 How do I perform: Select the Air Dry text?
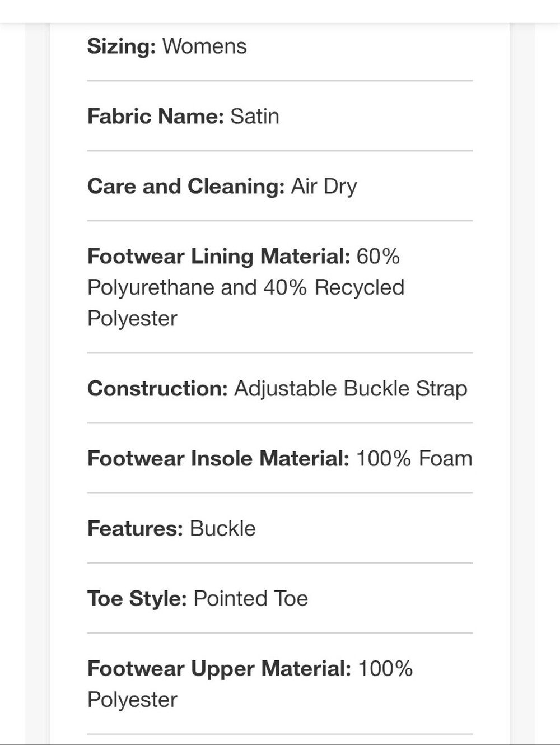(324, 187)
